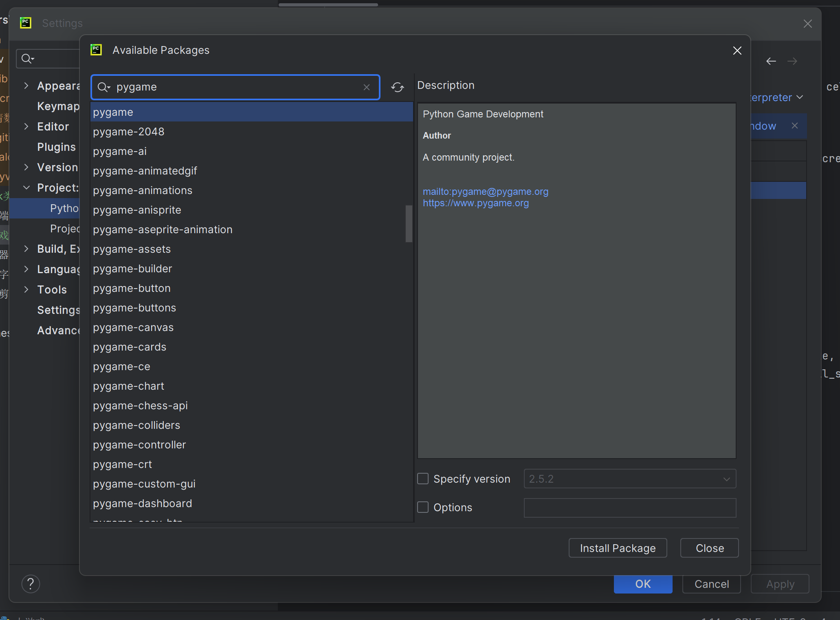840x620 pixels.
Task: Select the pygame-chess-api package
Action: (251, 406)
